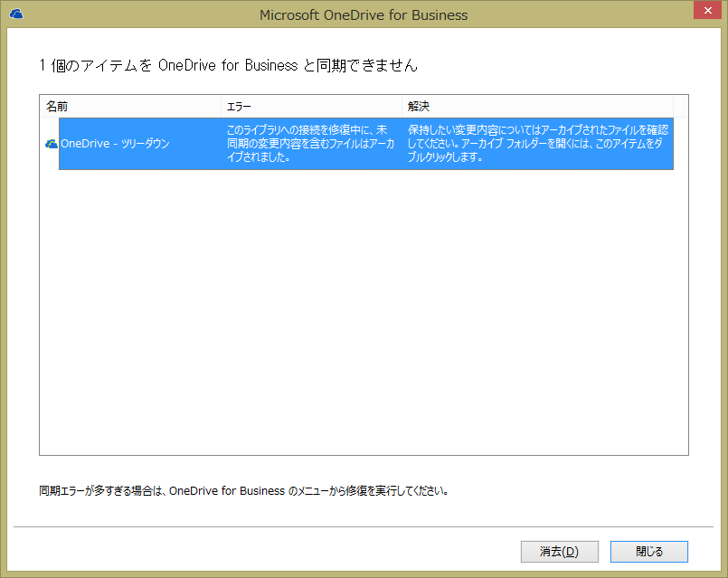Click the OneDrive cloud icon in title bar
Screen dimensions: 728x578
click(16, 14)
